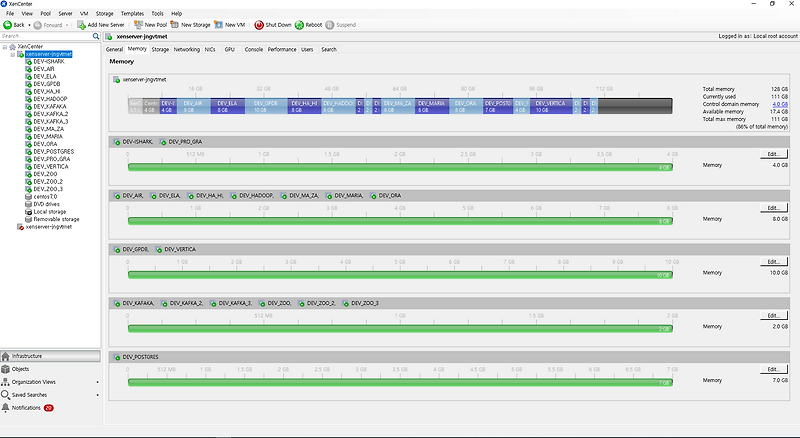The height and width of the screenshot is (438, 800).
Task: Switch to the Performance tab
Action: 282,50
